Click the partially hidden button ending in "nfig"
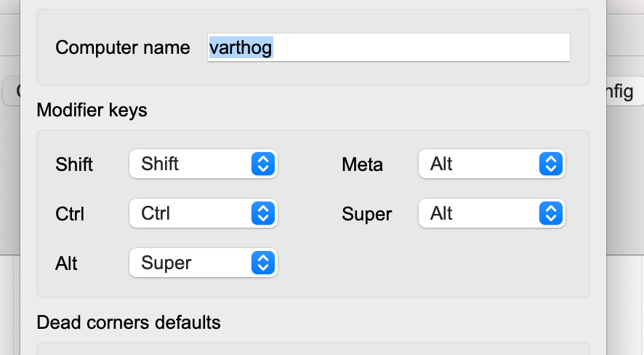Image resolution: width=644 pixels, height=355 pixels. click(619, 92)
